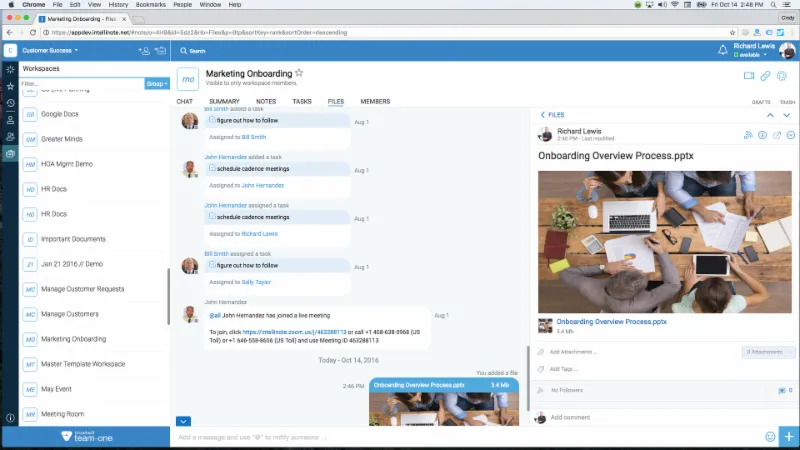Click the workspace link chain icon

pos(765,76)
